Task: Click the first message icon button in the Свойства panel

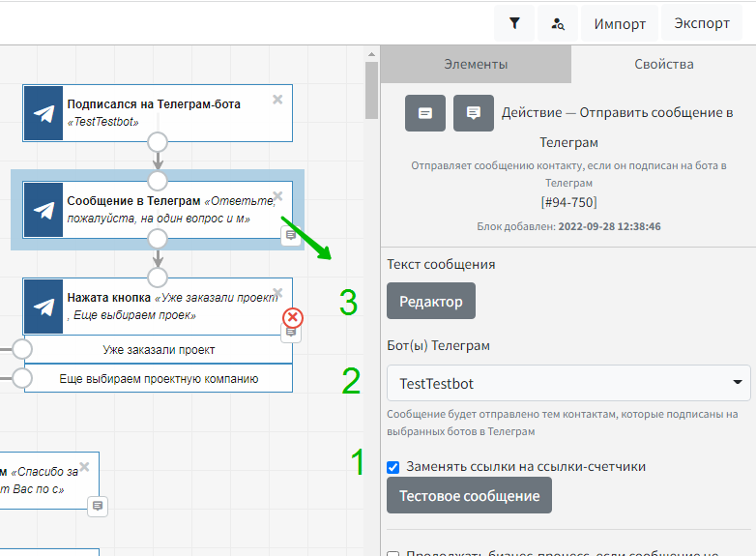Action: point(424,113)
